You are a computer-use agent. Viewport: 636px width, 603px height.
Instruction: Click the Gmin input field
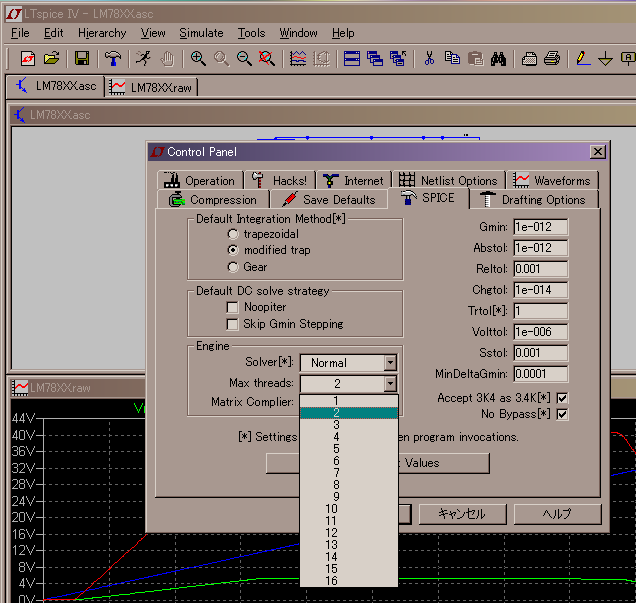(541, 227)
